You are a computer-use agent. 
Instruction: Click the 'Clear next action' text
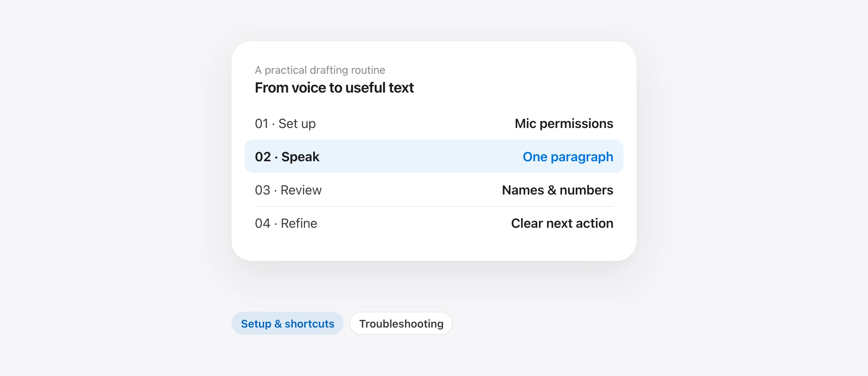(562, 223)
